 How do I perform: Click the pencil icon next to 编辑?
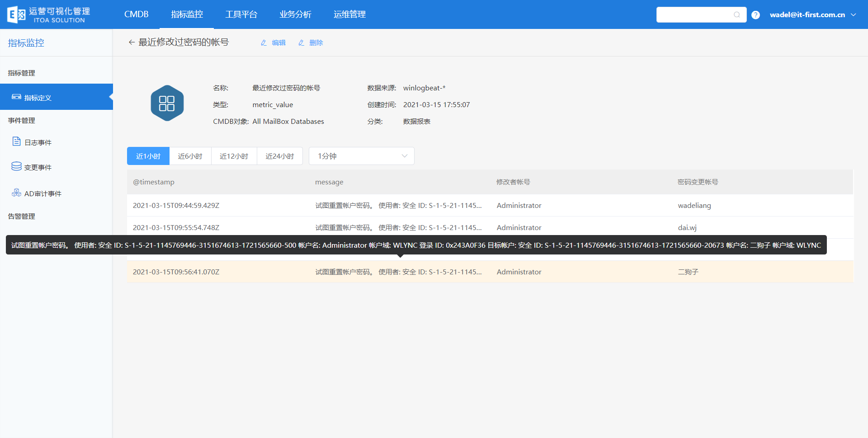(264, 43)
